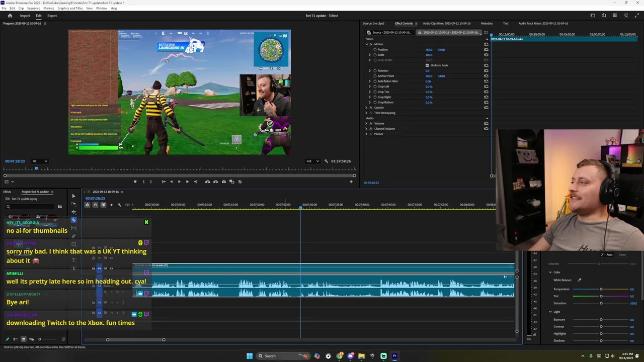Switch to the Effects panel tab
Screen dimensions: 644x362
[x=7, y=192]
